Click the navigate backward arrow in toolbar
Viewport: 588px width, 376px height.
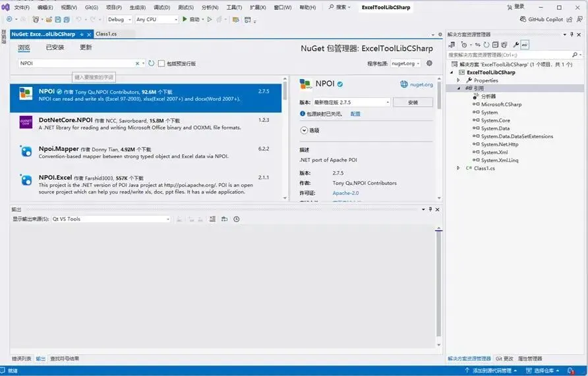[9, 19]
